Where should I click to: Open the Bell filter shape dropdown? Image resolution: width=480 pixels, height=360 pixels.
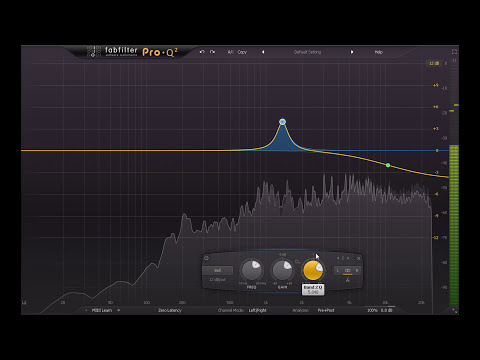pos(218,270)
